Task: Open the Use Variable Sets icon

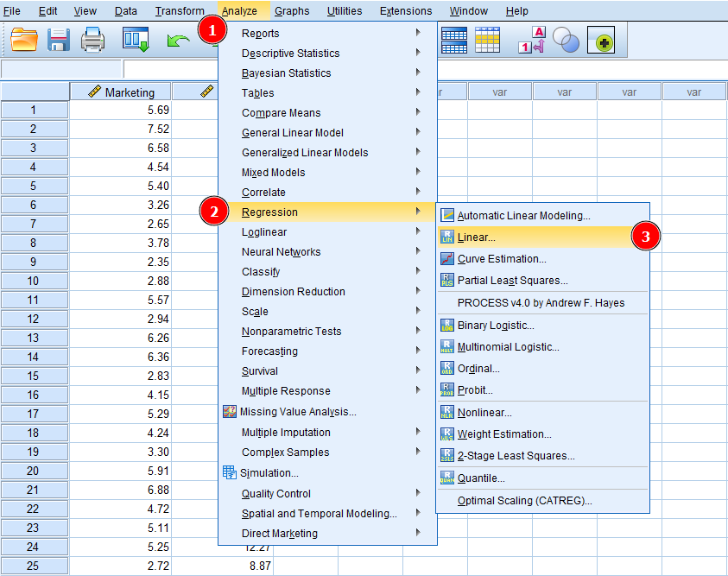Action: click(566, 40)
